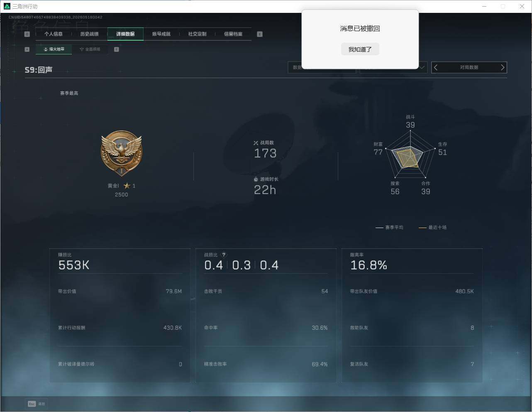Click the 累计破译曼德尔砖 row

120,364
